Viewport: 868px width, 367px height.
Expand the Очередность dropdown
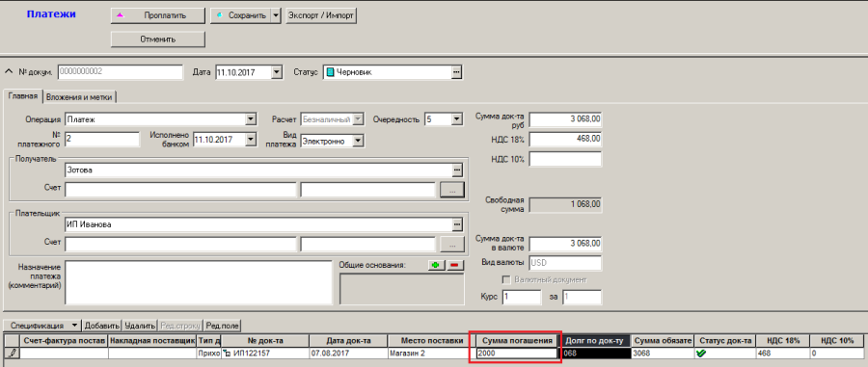coord(456,118)
